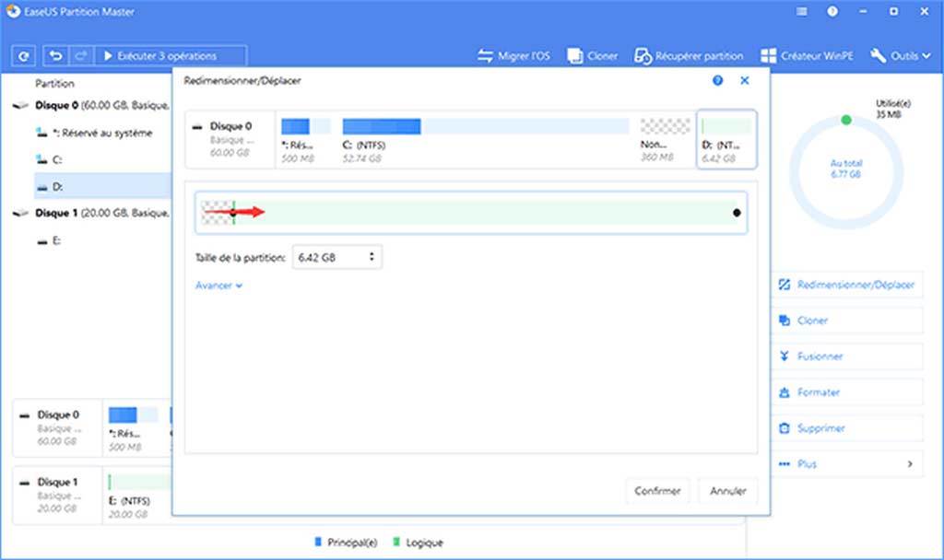Click Formater in the right panel
The image size is (944, 560).
click(846, 392)
